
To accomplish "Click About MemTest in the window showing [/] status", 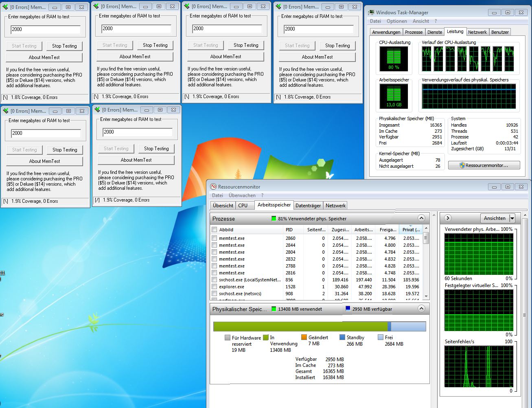I will pyautogui.click(x=136, y=160).
